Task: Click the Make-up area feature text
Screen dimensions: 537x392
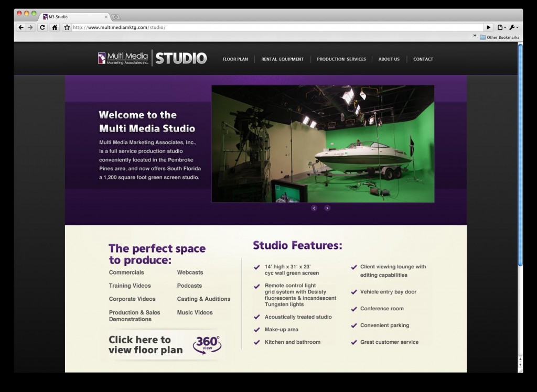Action: pos(282,330)
